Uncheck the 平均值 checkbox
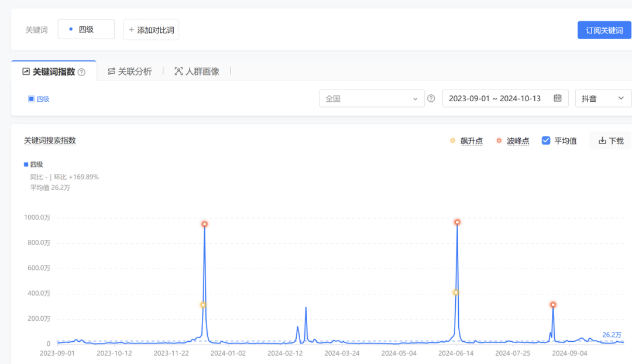The width and height of the screenshot is (632, 364). (x=545, y=140)
